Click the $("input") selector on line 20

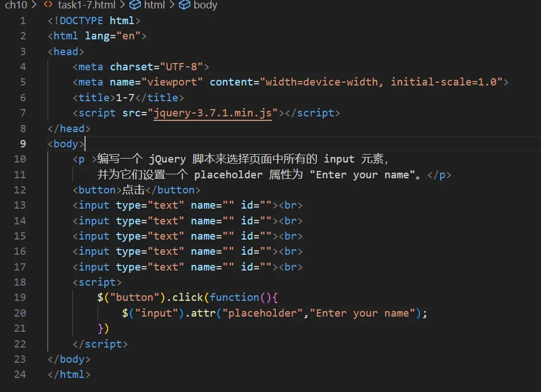click(x=153, y=313)
